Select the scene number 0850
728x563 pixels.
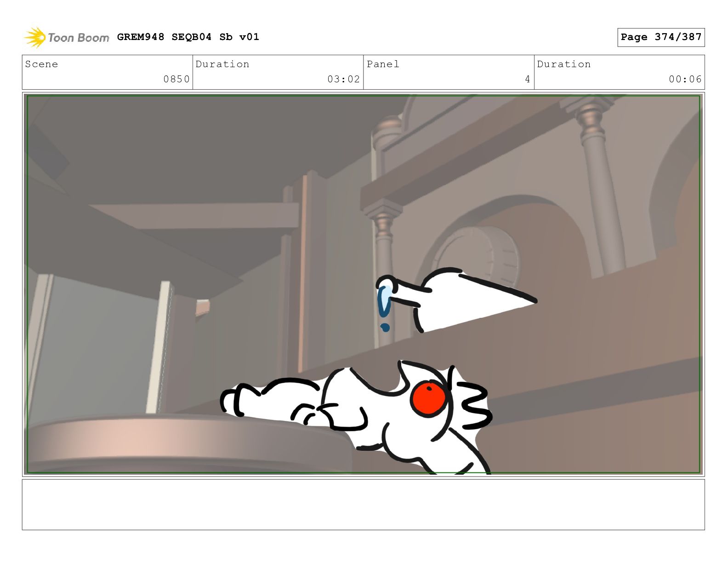tap(176, 79)
